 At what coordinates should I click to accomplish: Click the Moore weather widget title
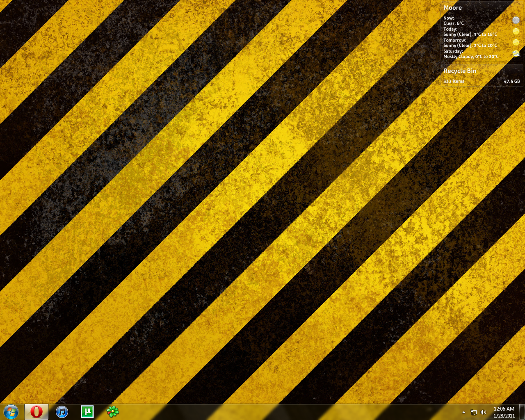453,8
